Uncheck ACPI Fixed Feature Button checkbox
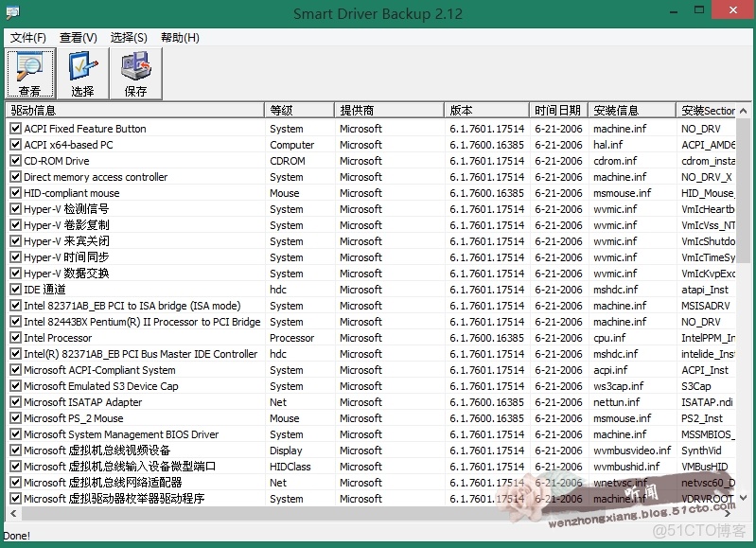 (15, 129)
